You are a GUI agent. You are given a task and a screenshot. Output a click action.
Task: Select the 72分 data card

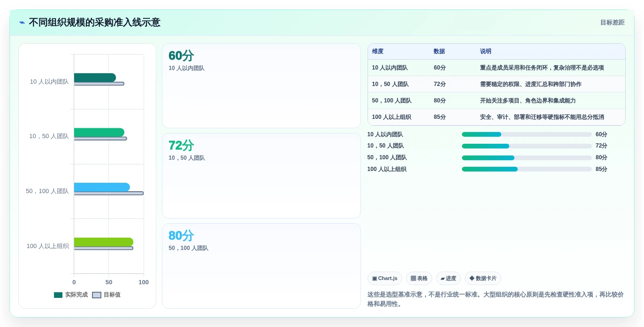(x=261, y=176)
